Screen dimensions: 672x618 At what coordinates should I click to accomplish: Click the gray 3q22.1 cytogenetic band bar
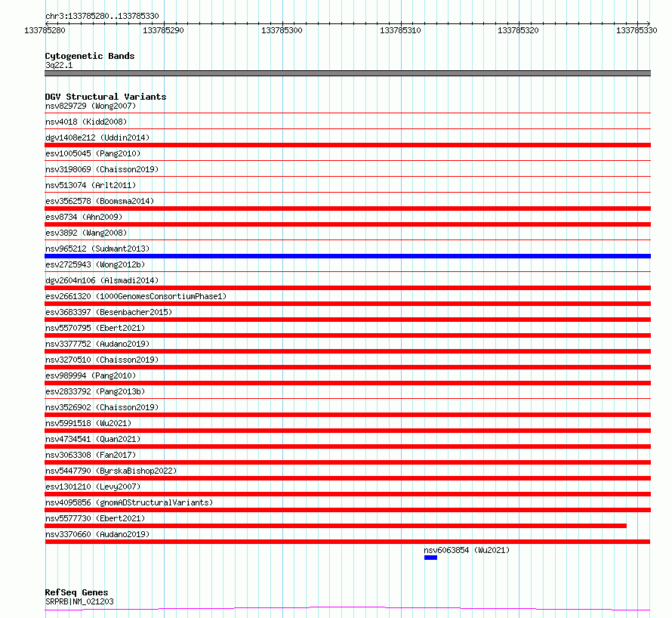coord(347,73)
